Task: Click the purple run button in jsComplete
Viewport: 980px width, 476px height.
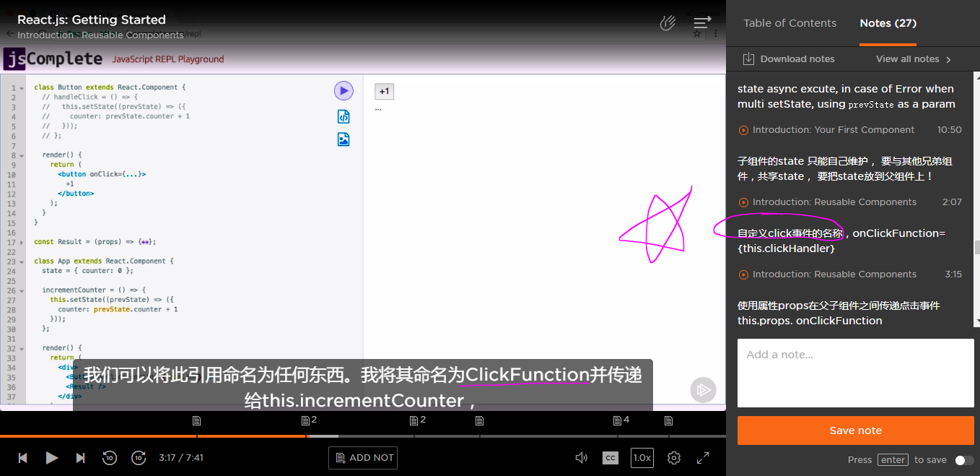Action: click(344, 90)
